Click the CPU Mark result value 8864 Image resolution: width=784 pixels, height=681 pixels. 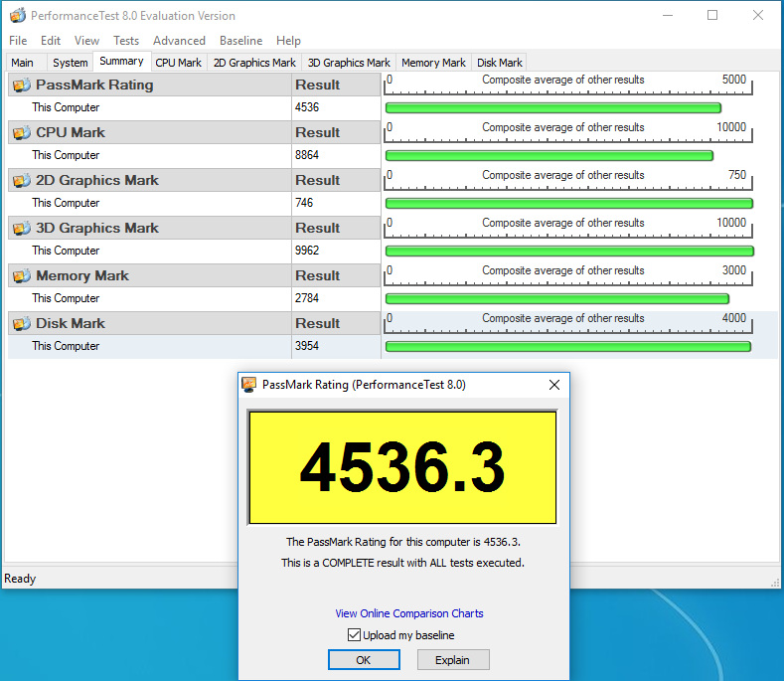tap(306, 155)
